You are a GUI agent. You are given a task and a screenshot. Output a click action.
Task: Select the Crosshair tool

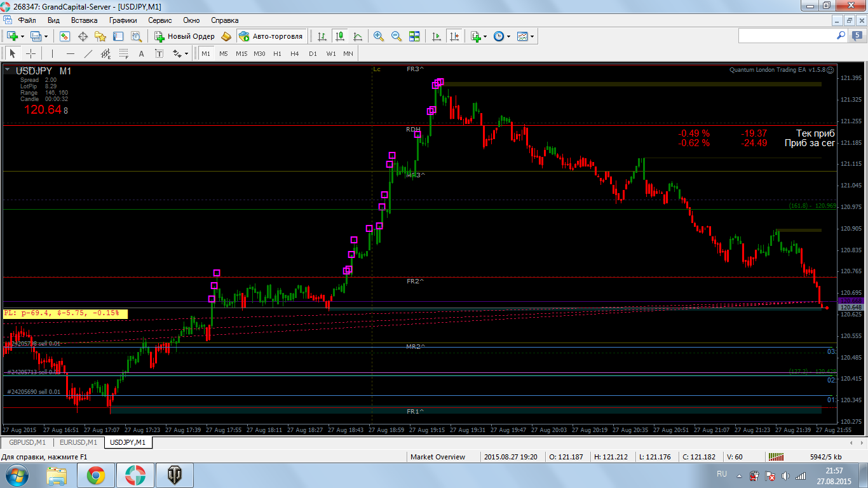click(31, 53)
